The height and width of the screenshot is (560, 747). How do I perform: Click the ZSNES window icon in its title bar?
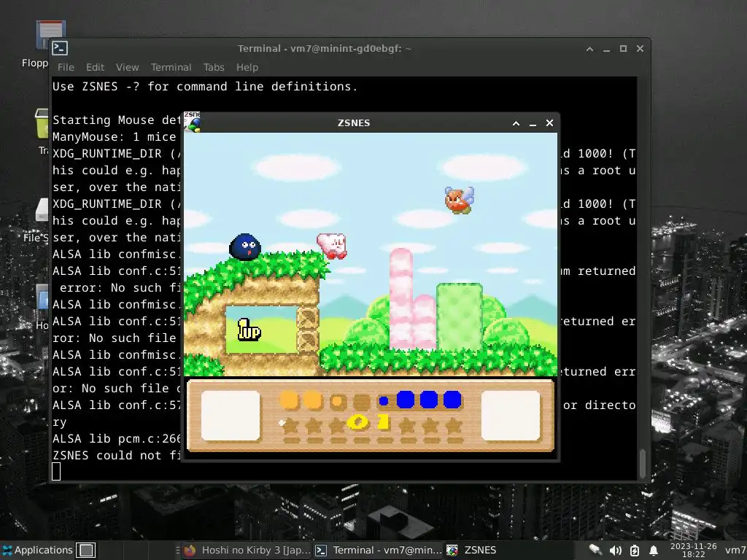pos(192,122)
